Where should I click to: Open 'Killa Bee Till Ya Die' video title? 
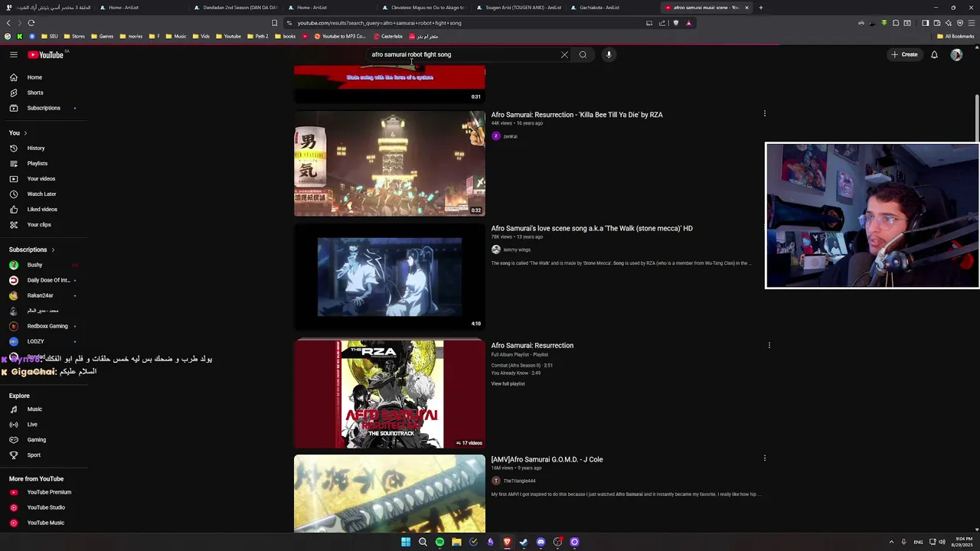pos(577,115)
